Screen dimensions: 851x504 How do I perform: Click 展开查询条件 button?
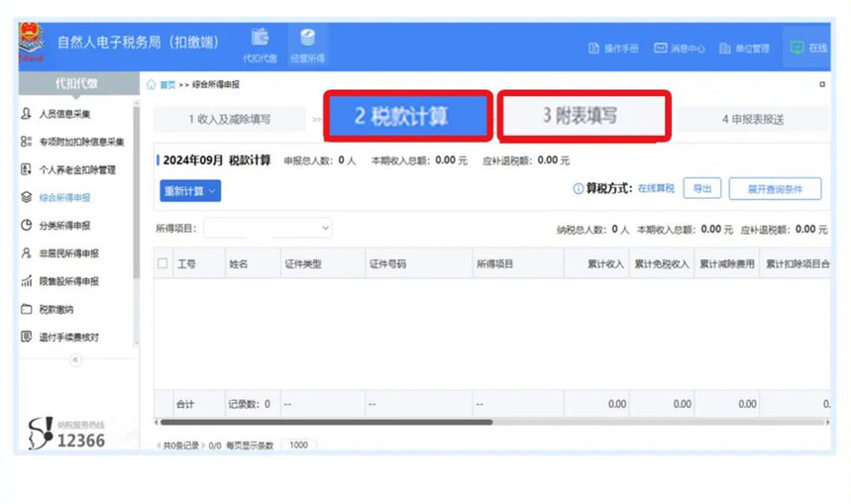coord(775,189)
